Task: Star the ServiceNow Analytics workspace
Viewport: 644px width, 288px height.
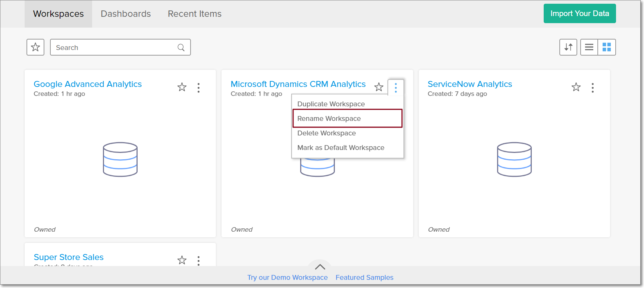Action: 576,87
